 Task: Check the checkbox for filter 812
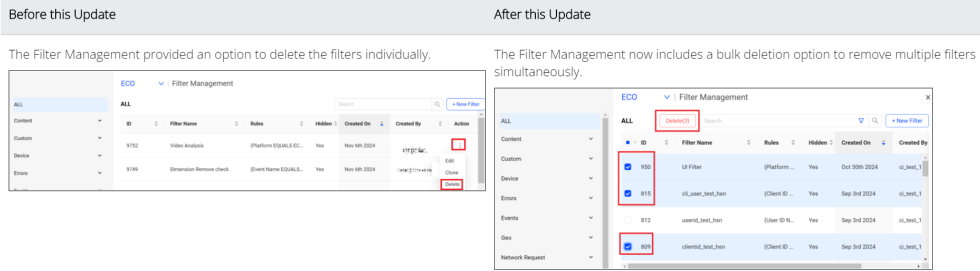[628, 220]
